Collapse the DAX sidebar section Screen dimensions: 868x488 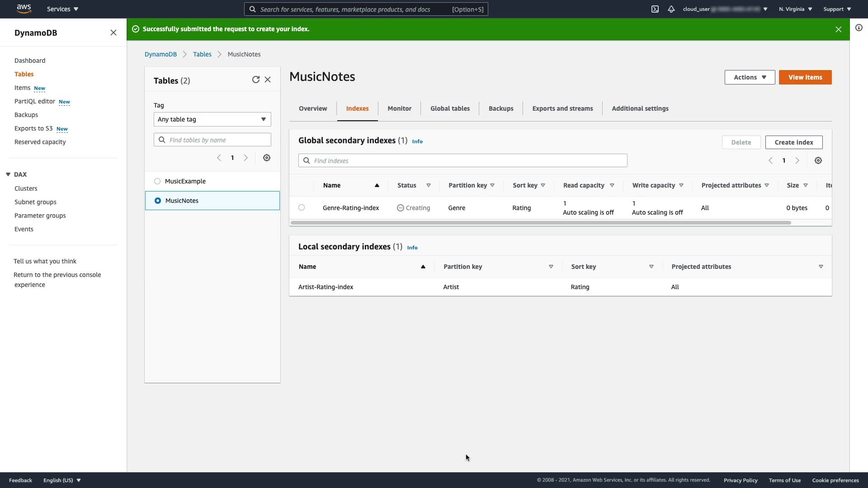(8, 174)
